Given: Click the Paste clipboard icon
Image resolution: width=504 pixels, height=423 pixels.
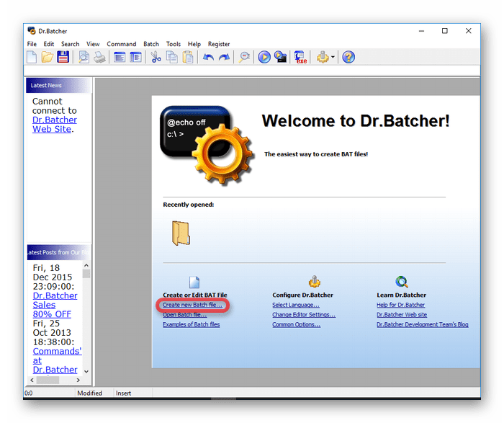Looking at the screenshot, I should click(x=188, y=57).
